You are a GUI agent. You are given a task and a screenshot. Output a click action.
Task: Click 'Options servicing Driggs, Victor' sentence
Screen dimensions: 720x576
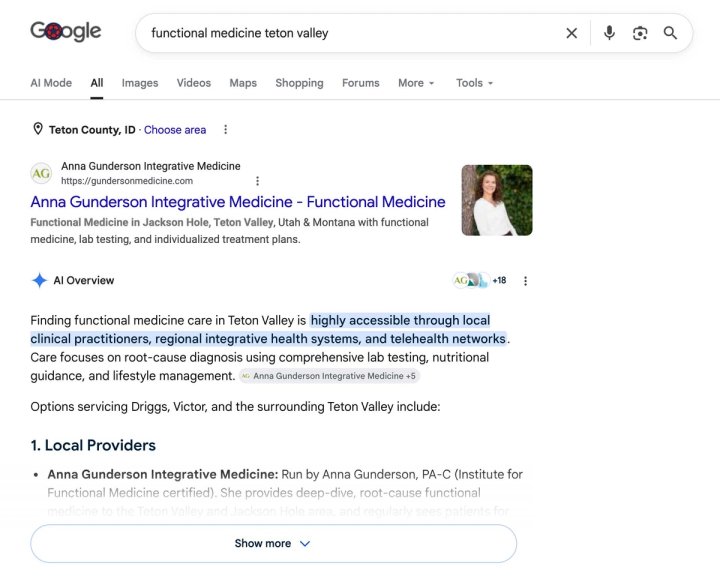pyautogui.click(x=235, y=407)
